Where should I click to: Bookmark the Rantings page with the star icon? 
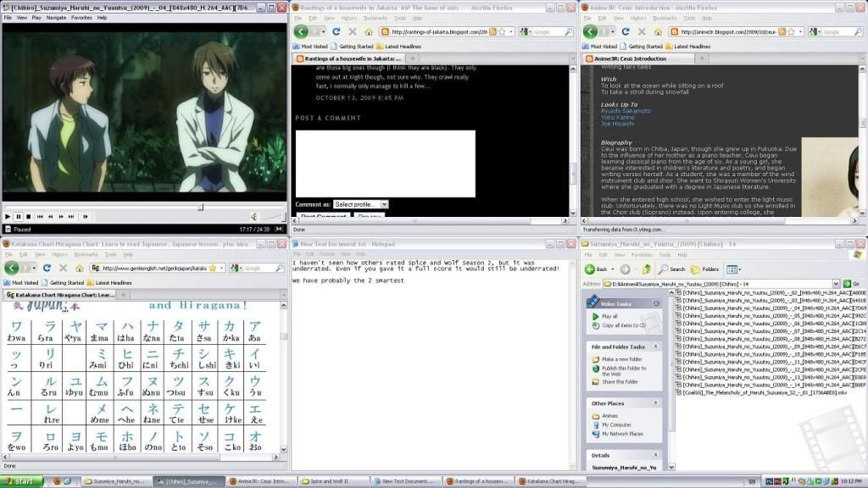pyautogui.click(x=502, y=32)
